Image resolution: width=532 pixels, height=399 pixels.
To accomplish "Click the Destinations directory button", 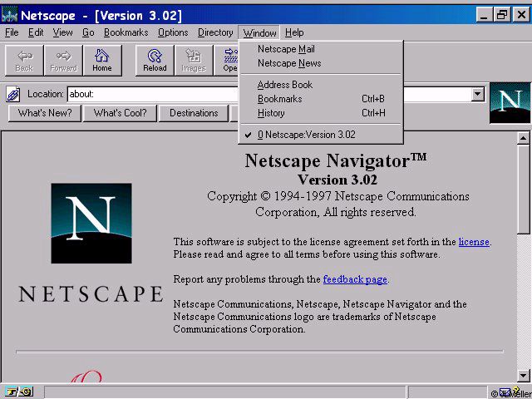I will pyautogui.click(x=194, y=113).
